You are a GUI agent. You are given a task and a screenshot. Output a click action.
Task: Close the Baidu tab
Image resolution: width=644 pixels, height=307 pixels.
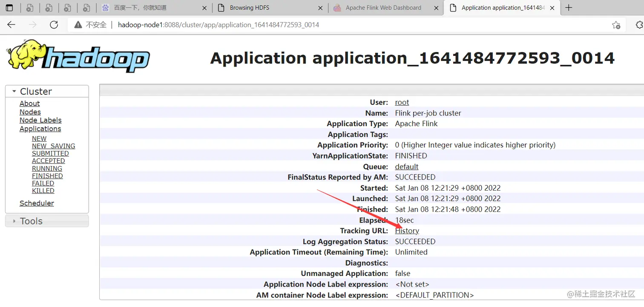pos(204,8)
